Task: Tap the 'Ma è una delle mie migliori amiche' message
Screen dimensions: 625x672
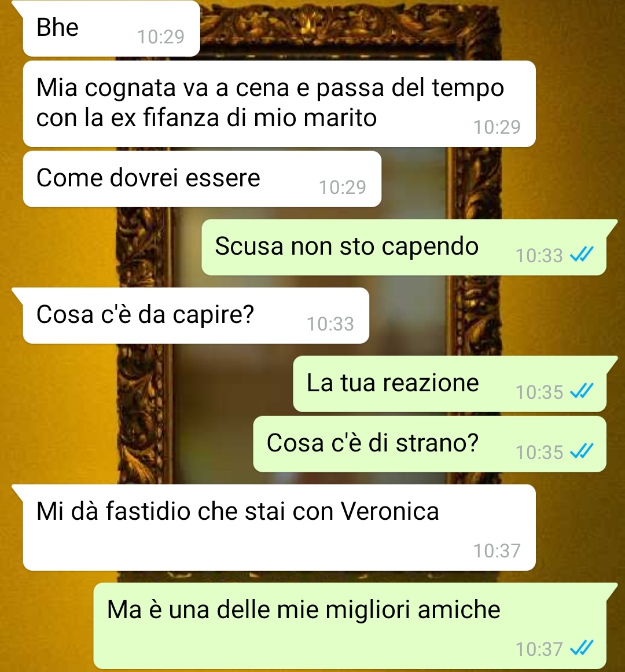Action: pyautogui.click(x=350, y=626)
